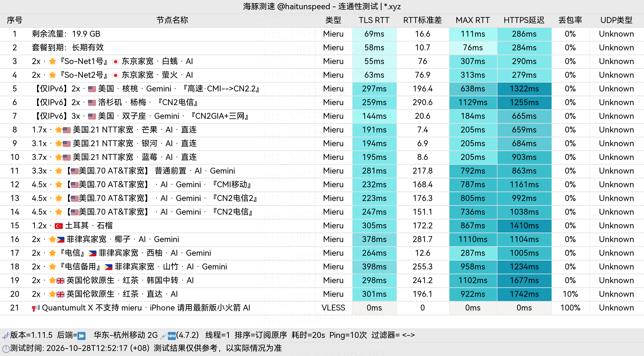Click the 序号 column header

tap(15, 20)
